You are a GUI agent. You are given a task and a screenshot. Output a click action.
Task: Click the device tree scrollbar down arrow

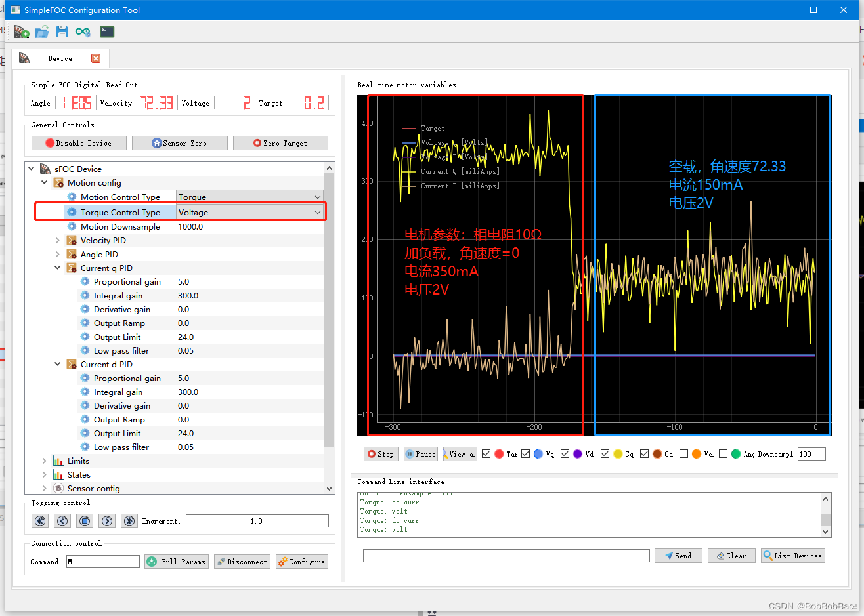(330, 488)
